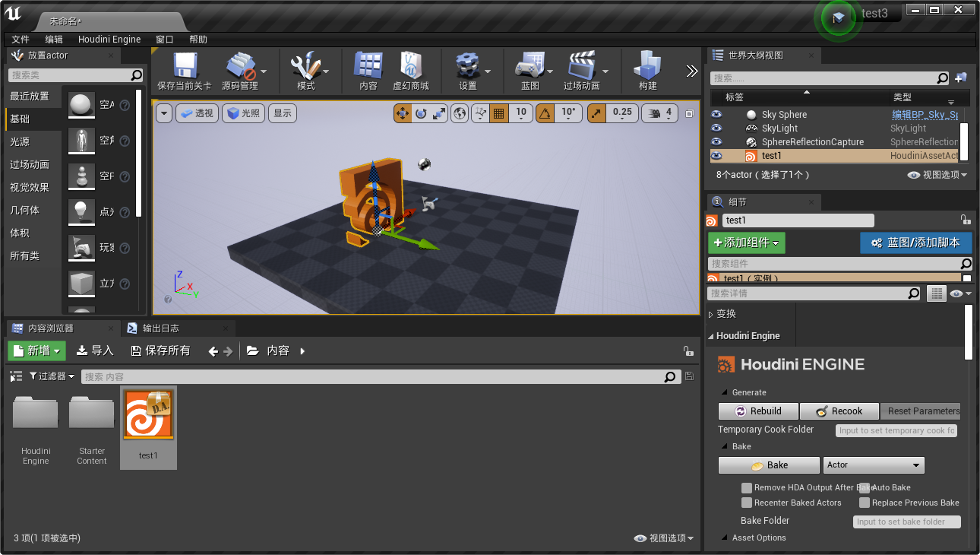Screen dimensions: 980x555
Task: Click the lock icon in Details panel
Action: point(965,220)
